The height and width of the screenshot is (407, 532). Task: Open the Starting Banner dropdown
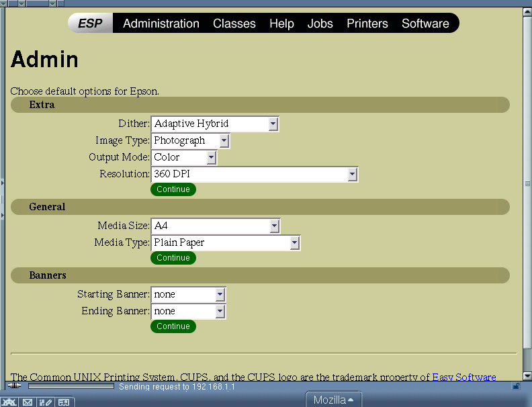coord(188,294)
